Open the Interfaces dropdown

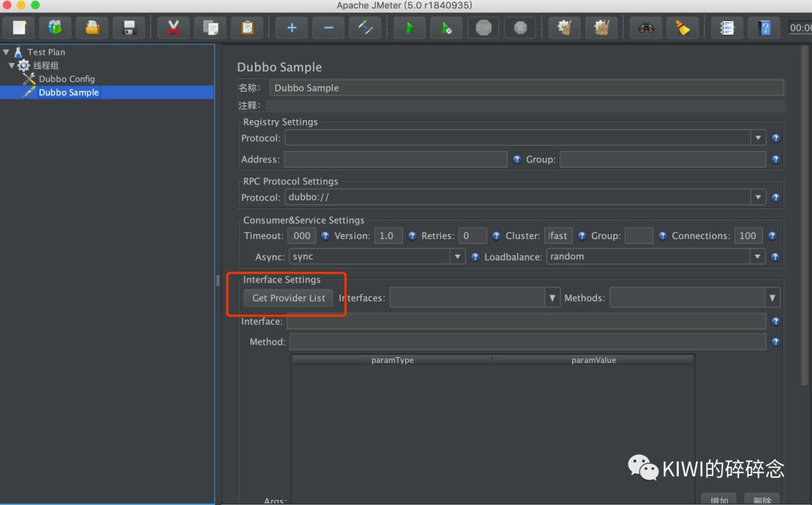475,298
